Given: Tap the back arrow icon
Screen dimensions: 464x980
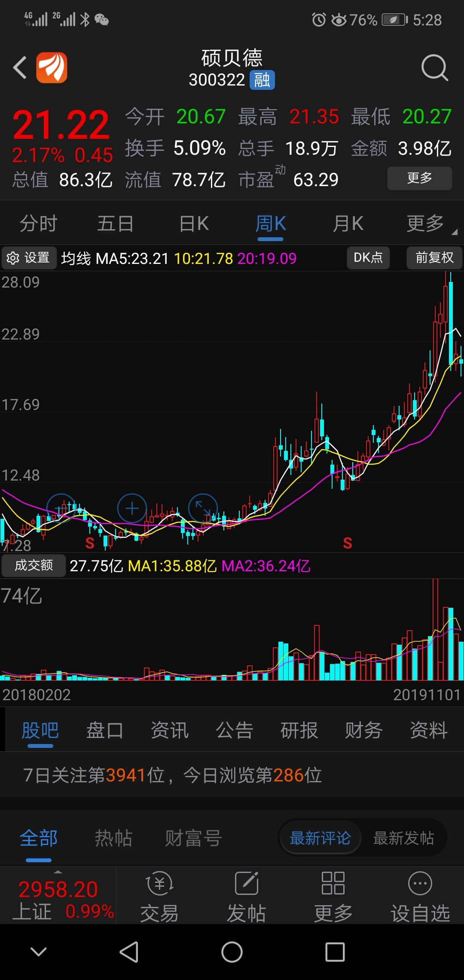Looking at the screenshot, I should pyautogui.click(x=20, y=67).
